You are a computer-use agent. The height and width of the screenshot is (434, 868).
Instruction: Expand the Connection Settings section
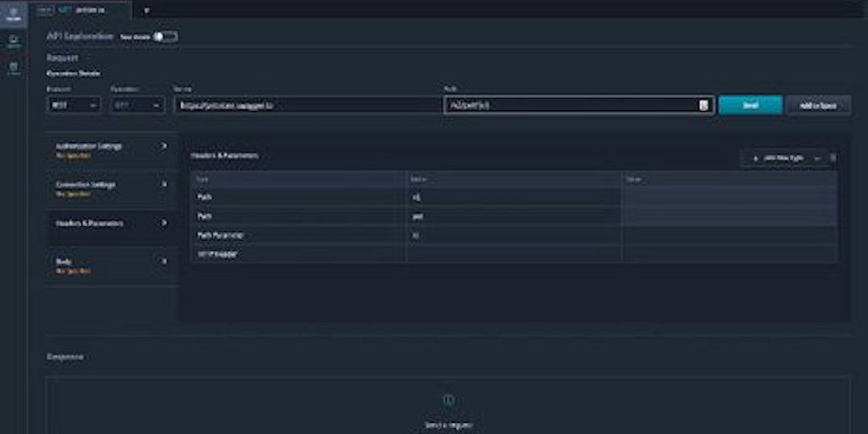111,189
